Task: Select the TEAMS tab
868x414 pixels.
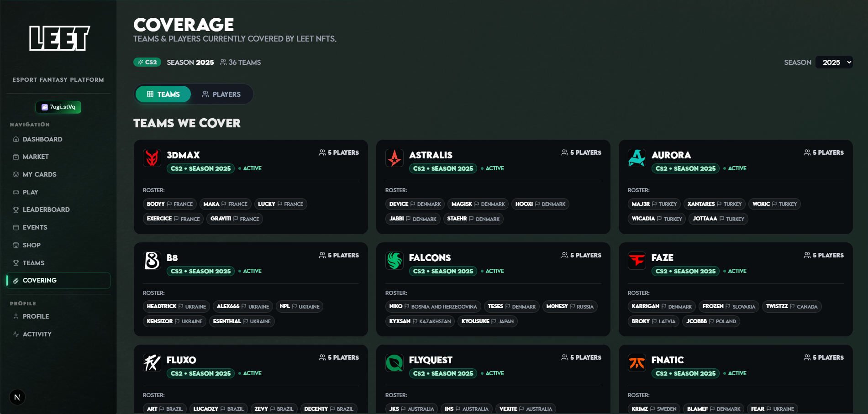Action: 163,94
